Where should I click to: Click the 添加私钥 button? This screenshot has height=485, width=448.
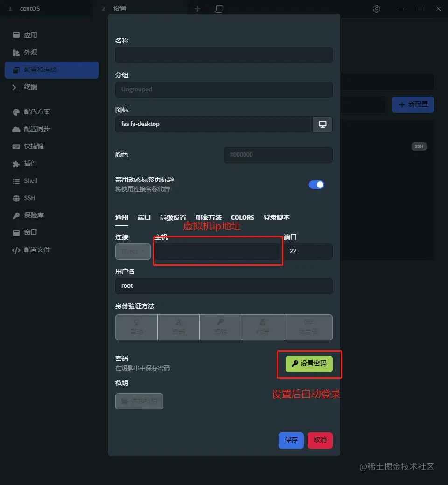pos(140,401)
